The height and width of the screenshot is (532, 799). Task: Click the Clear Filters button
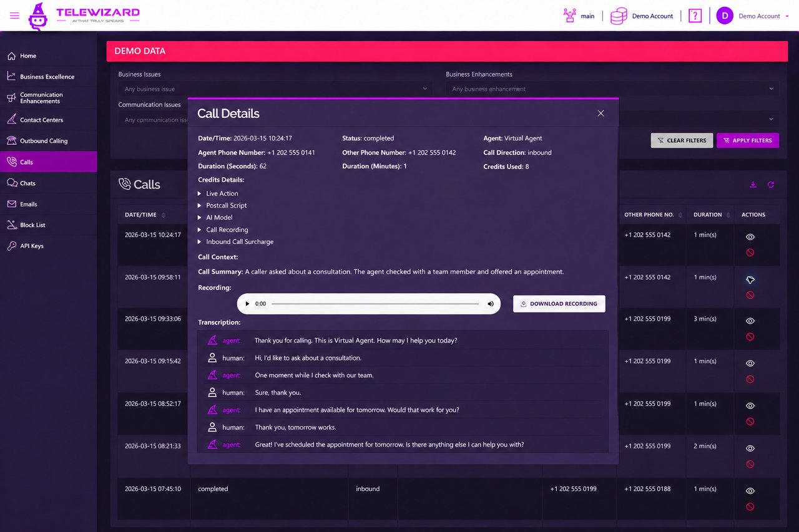click(682, 140)
